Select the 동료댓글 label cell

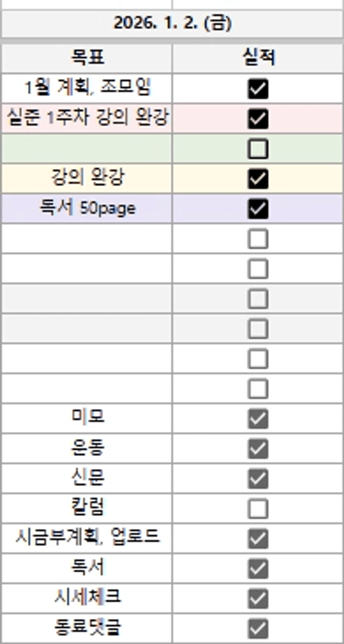(87, 628)
